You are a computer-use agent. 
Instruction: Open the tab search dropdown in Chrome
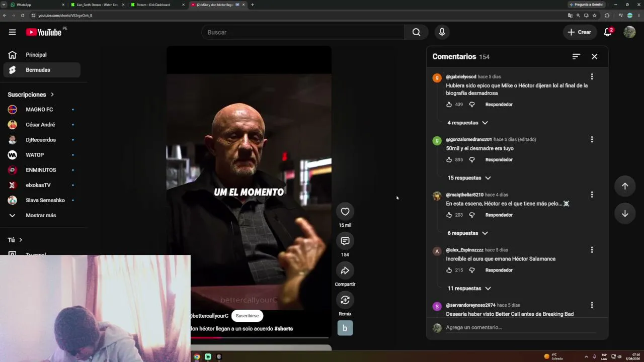[5, 5]
